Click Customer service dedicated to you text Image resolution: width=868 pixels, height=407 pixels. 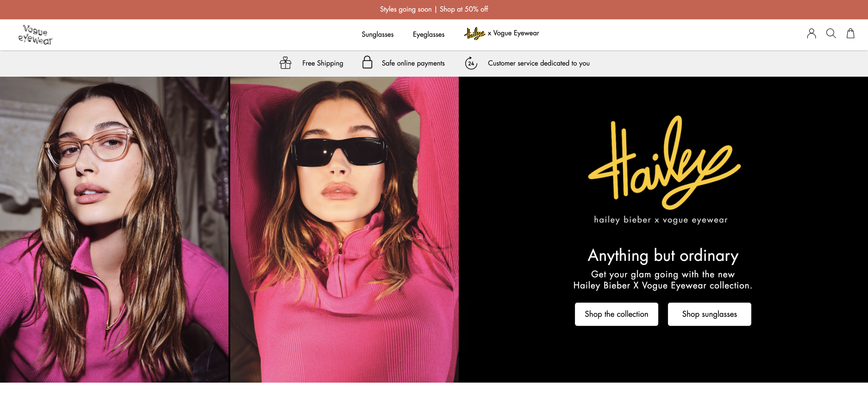coord(539,63)
